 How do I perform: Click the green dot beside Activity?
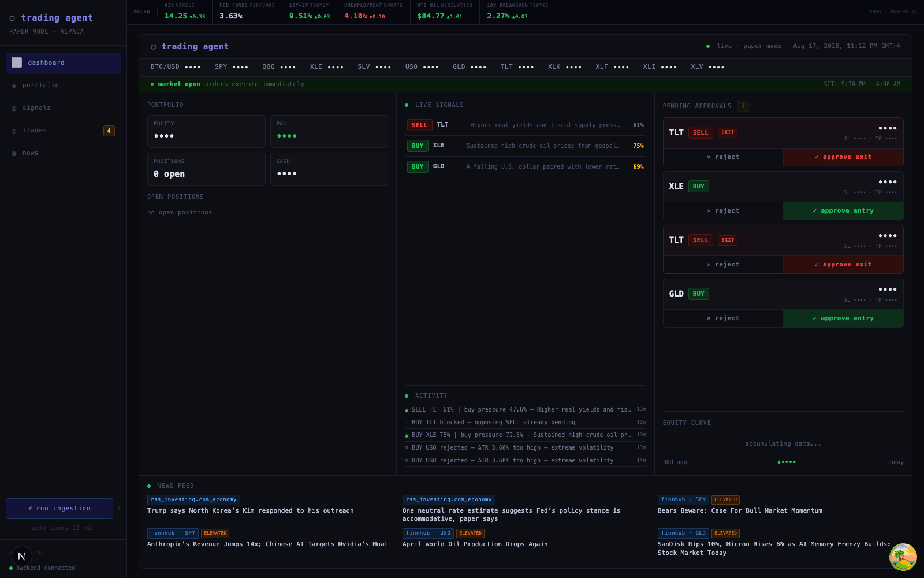click(x=407, y=396)
